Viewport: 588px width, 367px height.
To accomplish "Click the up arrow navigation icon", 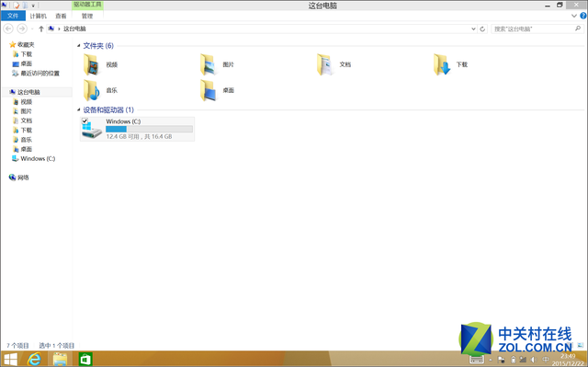I will click(x=41, y=29).
